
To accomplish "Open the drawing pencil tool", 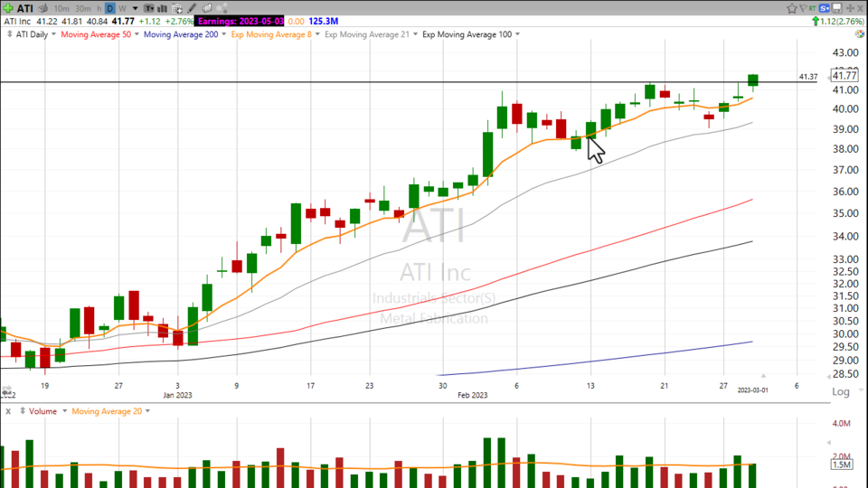I will tap(193, 8).
